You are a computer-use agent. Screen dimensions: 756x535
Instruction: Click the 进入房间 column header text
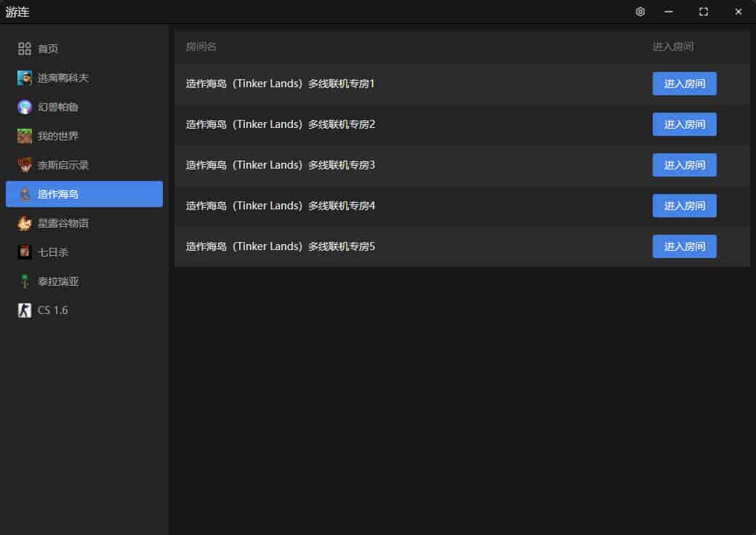coord(673,47)
